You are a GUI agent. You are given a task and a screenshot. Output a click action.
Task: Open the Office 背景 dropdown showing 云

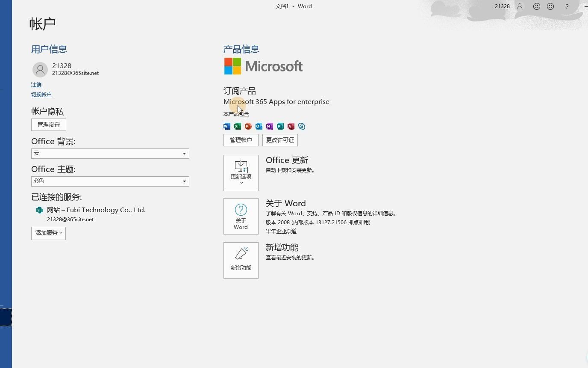[110, 154]
